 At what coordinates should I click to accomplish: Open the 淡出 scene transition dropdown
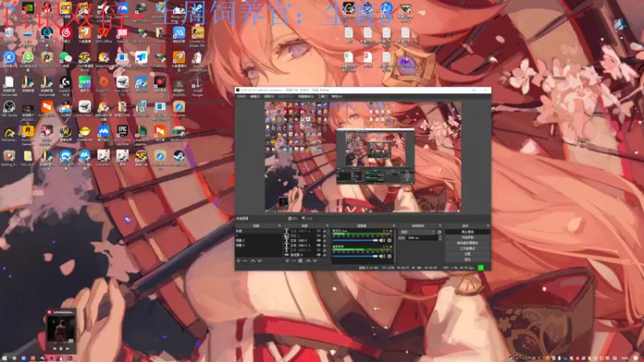point(417,232)
